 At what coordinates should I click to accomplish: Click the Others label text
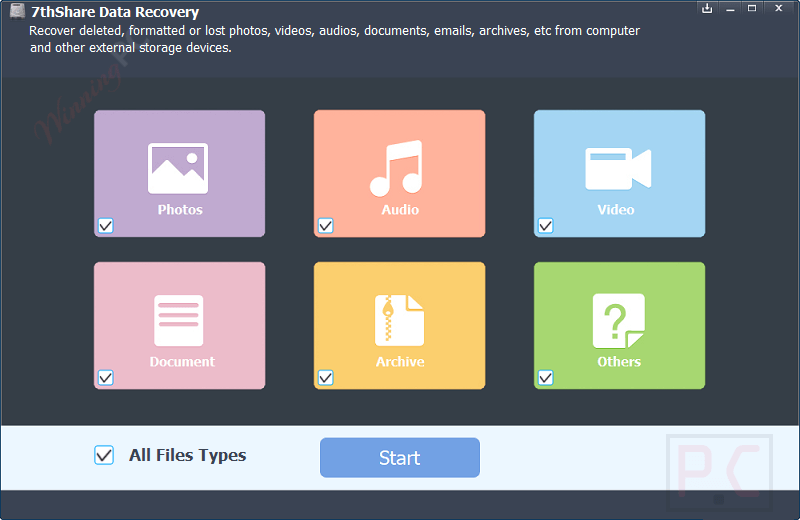click(x=619, y=362)
